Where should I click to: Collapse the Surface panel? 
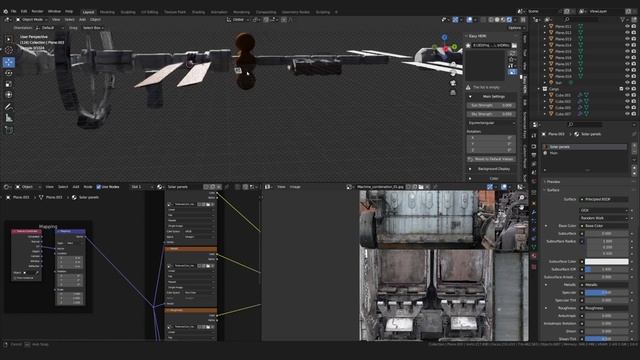click(553, 190)
